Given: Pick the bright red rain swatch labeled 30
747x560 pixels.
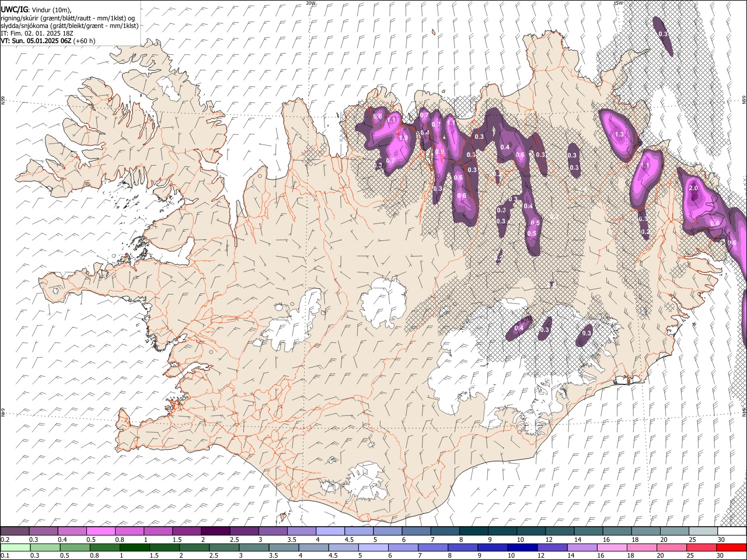Looking at the screenshot, I should pos(731,547).
